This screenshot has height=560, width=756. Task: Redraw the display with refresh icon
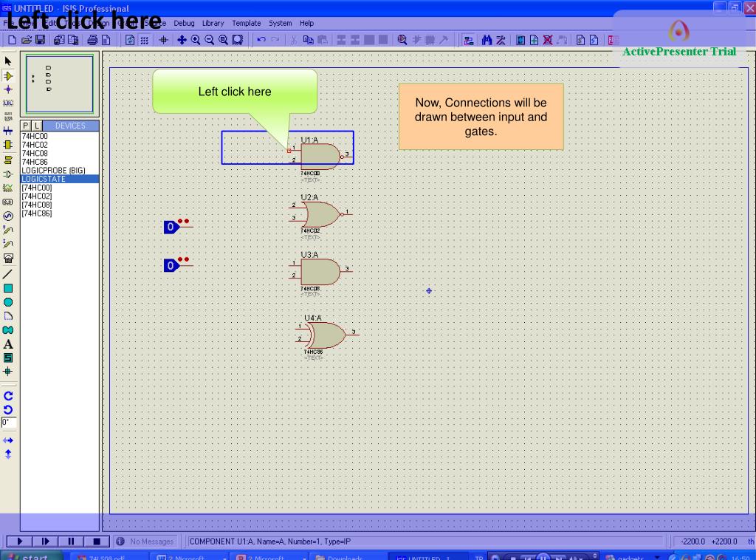click(130, 40)
